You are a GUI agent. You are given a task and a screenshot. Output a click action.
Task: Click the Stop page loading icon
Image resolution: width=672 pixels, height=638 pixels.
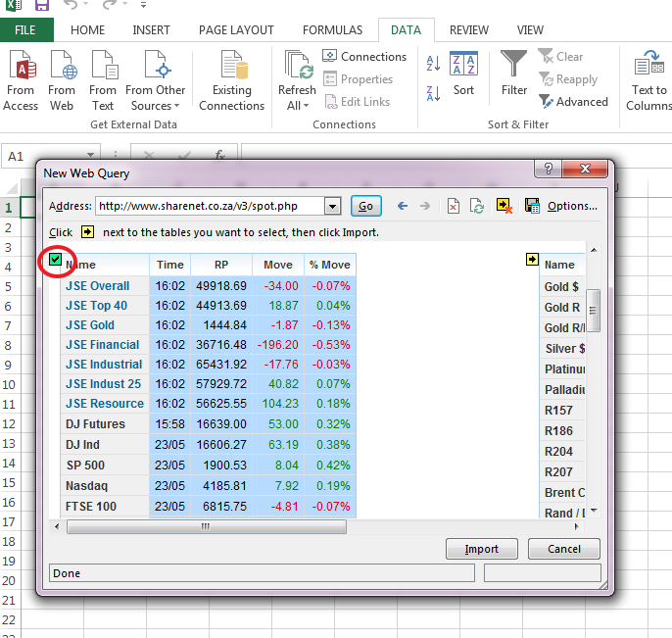454,206
